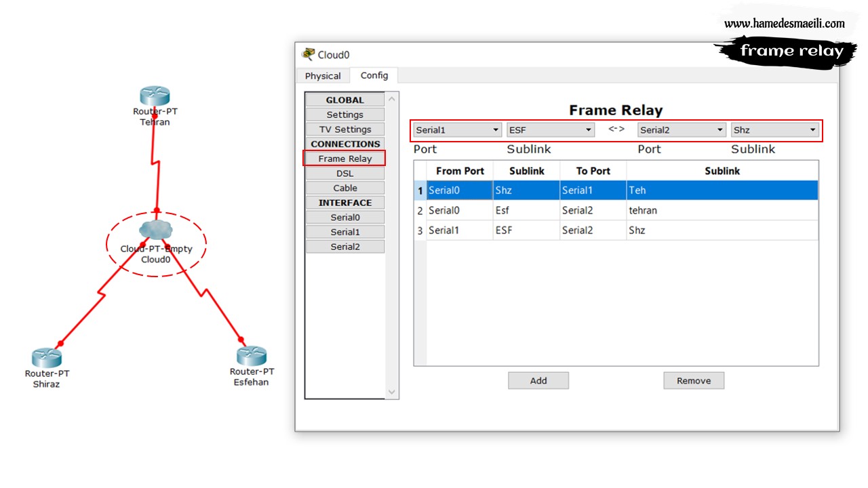Click row number 3 header
868x488 pixels.
(420, 230)
